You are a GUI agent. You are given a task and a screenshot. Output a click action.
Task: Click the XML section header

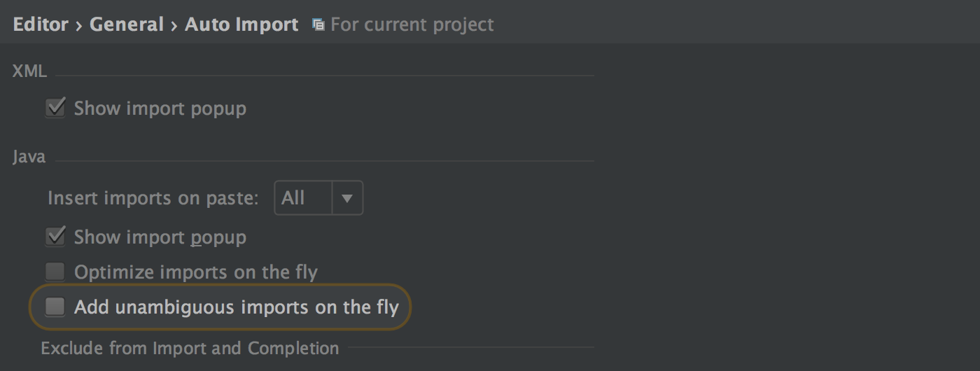point(29,71)
